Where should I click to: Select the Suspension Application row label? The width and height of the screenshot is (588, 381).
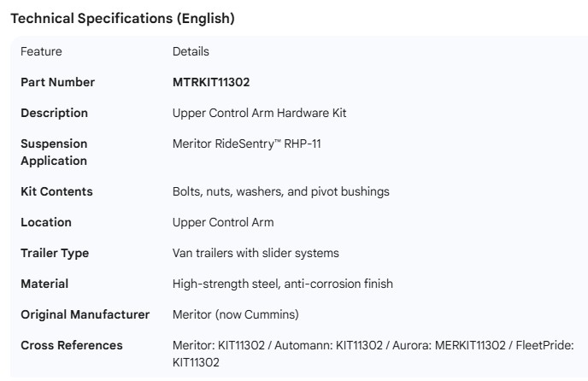[x=54, y=152]
